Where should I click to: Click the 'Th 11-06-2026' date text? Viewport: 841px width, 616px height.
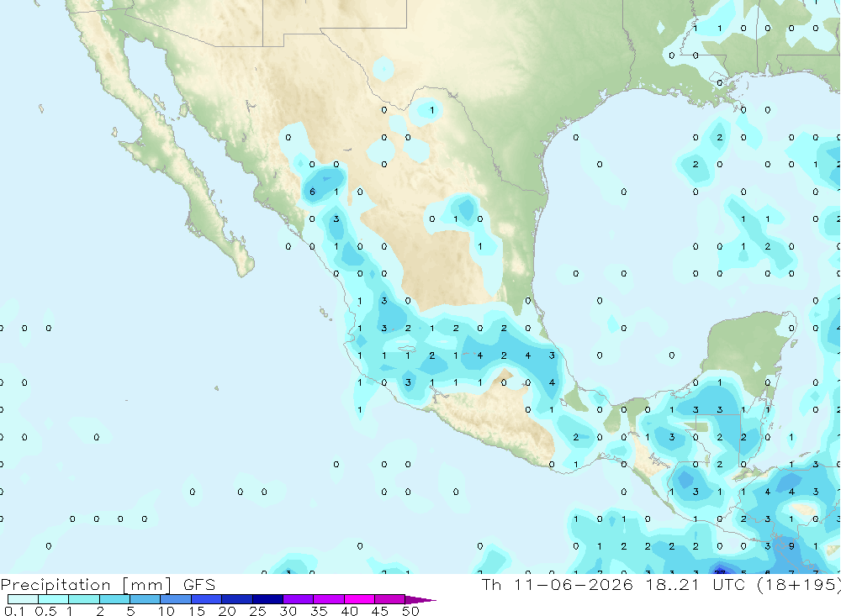click(558, 585)
